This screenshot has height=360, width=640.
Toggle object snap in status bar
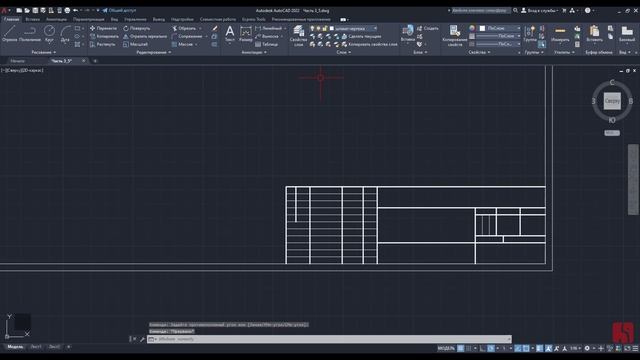526,348
